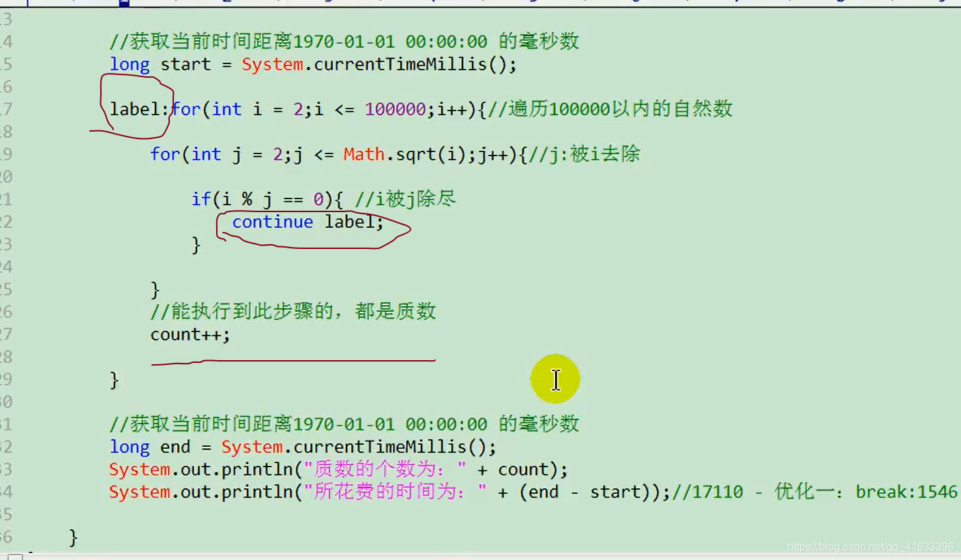Screen dimensions: 961x560
Task: Click the condition 'i % j == 0'
Action: coord(272,199)
